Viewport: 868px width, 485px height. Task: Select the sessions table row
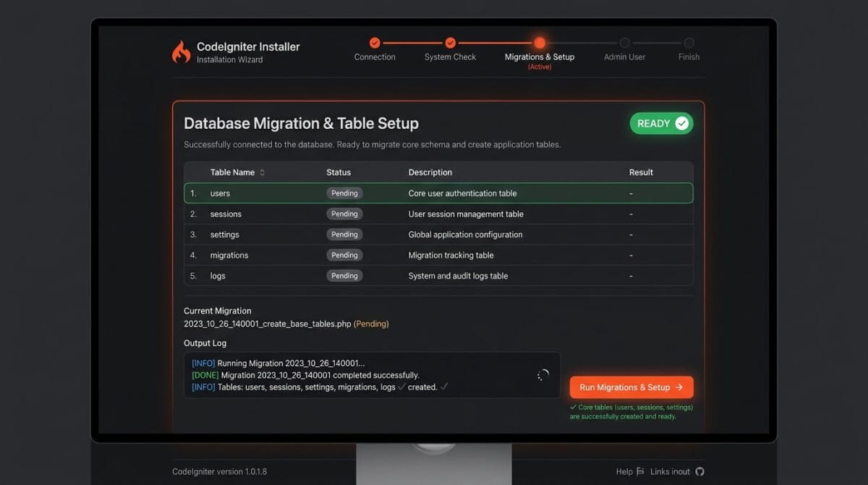coord(438,214)
